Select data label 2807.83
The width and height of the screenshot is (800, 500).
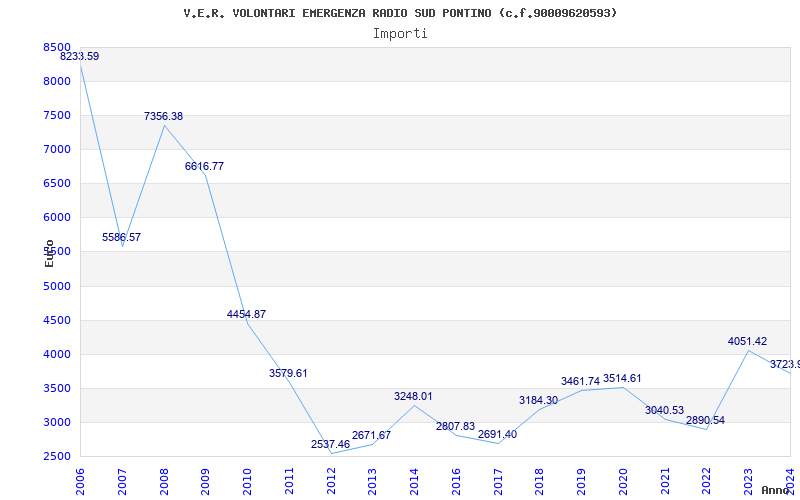click(455, 427)
